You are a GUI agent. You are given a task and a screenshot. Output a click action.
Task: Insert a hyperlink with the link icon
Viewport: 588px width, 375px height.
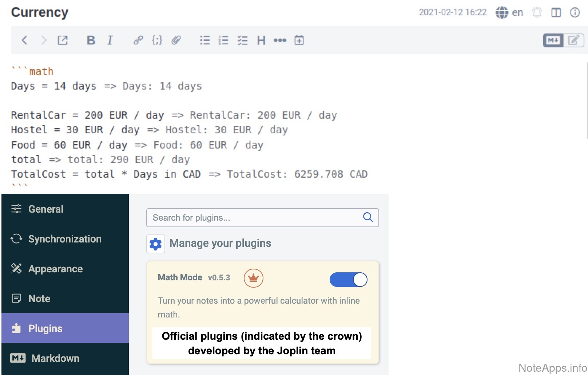point(138,40)
